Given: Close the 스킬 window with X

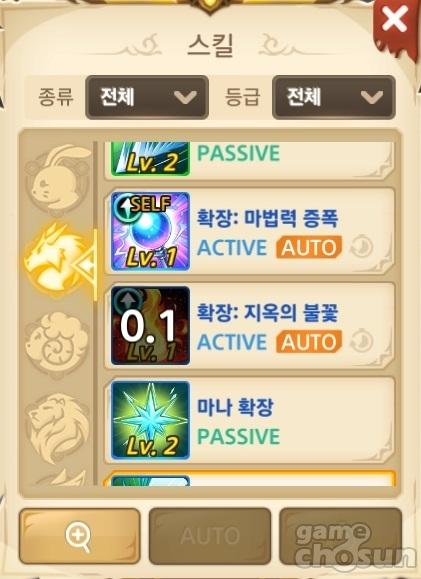Looking at the screenshot, I should pyautogui.click(x=395, y=19).
